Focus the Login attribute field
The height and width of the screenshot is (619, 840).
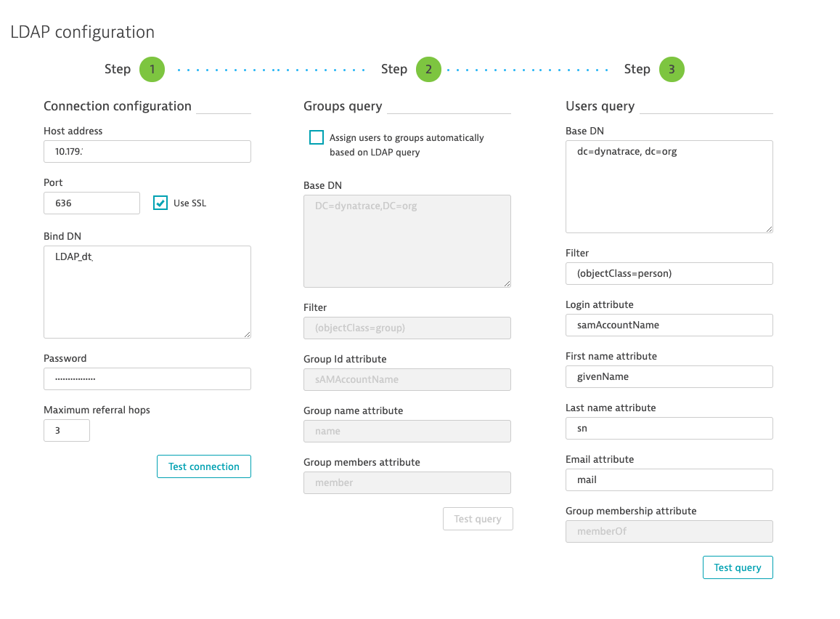pyautogui.click(x=669, y=325)
